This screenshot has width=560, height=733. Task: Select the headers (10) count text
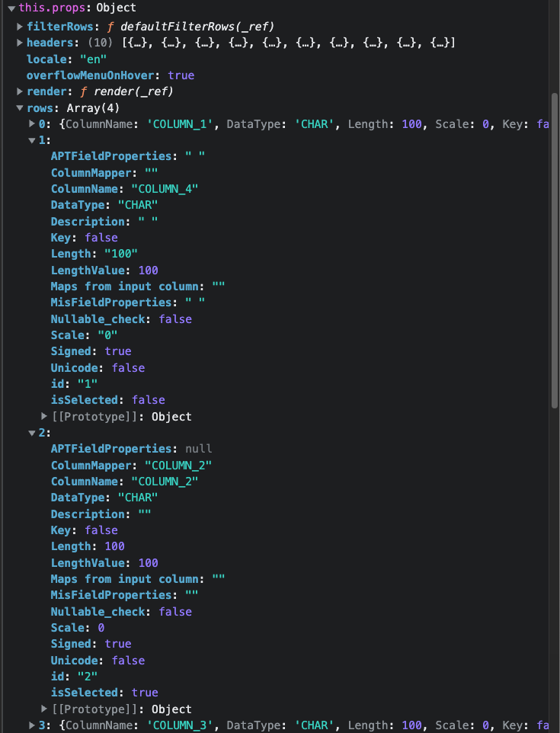point(101,43)
